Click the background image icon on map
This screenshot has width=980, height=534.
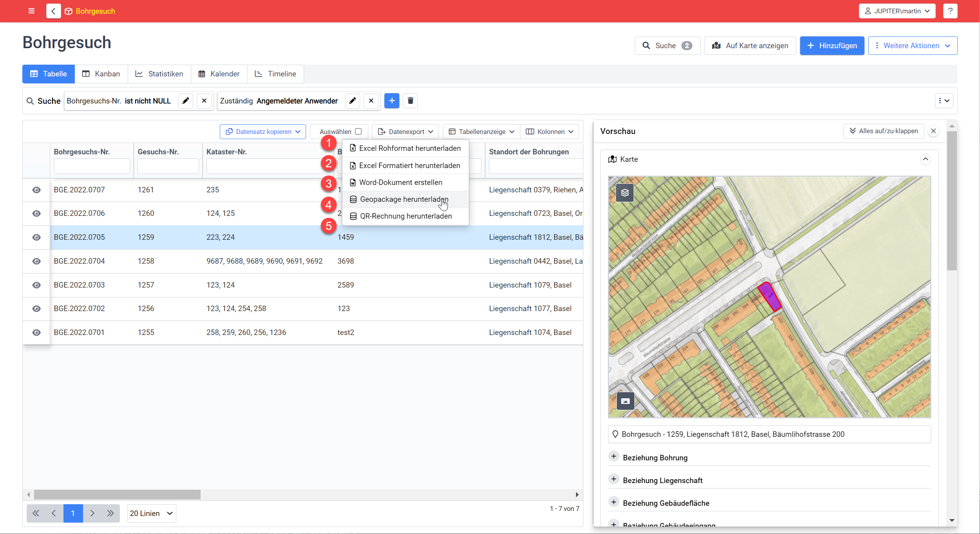[625, 401]
